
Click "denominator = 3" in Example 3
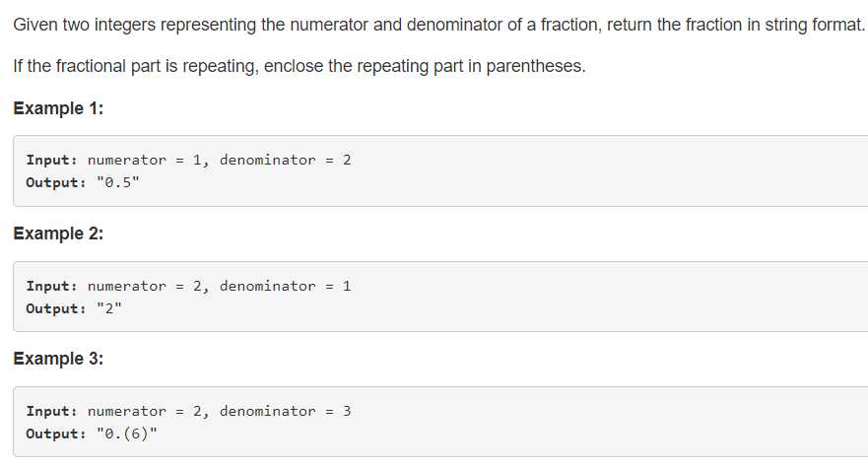click(285, 411)
